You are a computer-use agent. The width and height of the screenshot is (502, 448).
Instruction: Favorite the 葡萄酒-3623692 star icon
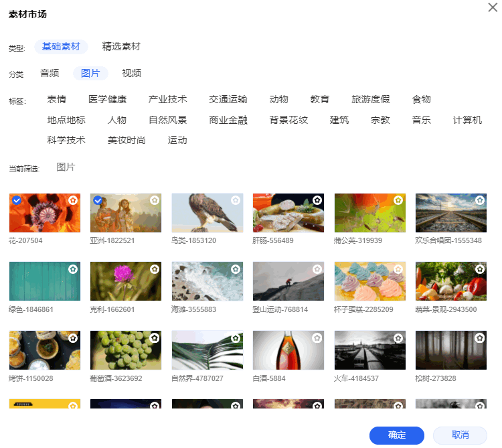coord(155,338)
